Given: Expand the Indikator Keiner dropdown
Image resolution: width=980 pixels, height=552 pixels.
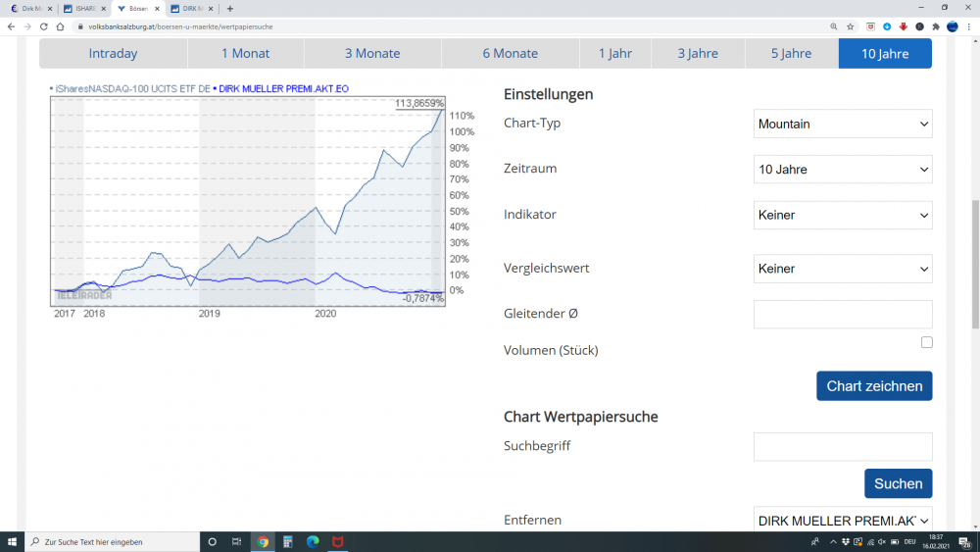Looking at the screenshot, I should tap(843, 215).
